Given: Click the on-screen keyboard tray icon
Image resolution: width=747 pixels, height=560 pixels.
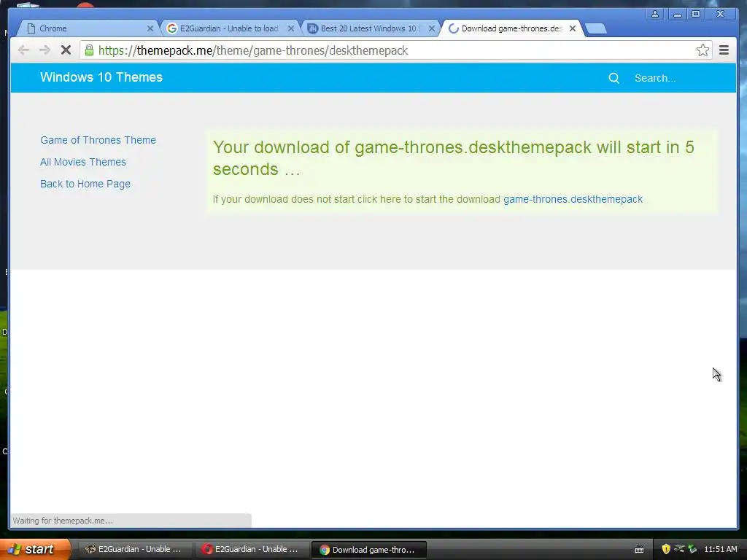Looking at the screenshot, I should click(639, 550).
